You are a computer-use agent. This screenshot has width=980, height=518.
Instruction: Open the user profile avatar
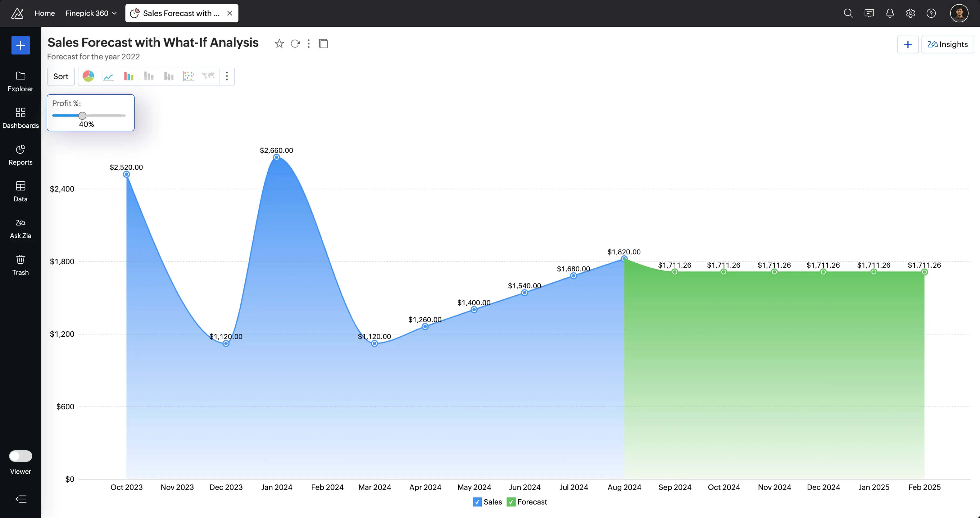[x=959, y=13]
